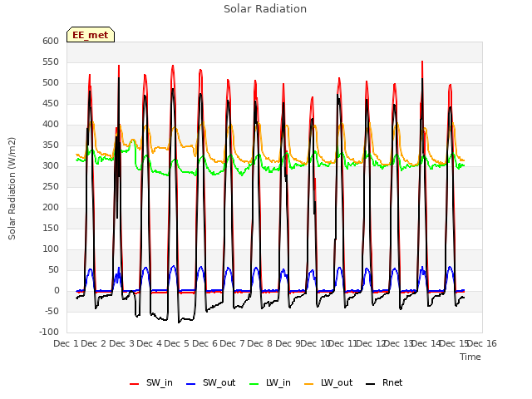Image resolution: width=532 pixels, height=399 pixels.
Task: Click the Dec 16 x-axis tick label
Action: (x=482, y=343)
